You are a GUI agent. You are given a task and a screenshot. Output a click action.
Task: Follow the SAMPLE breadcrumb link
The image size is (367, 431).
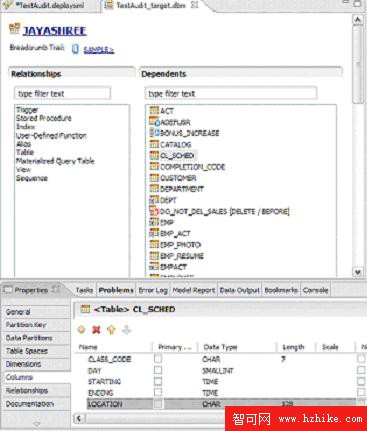pyautogui.click(x=99, y=50)
